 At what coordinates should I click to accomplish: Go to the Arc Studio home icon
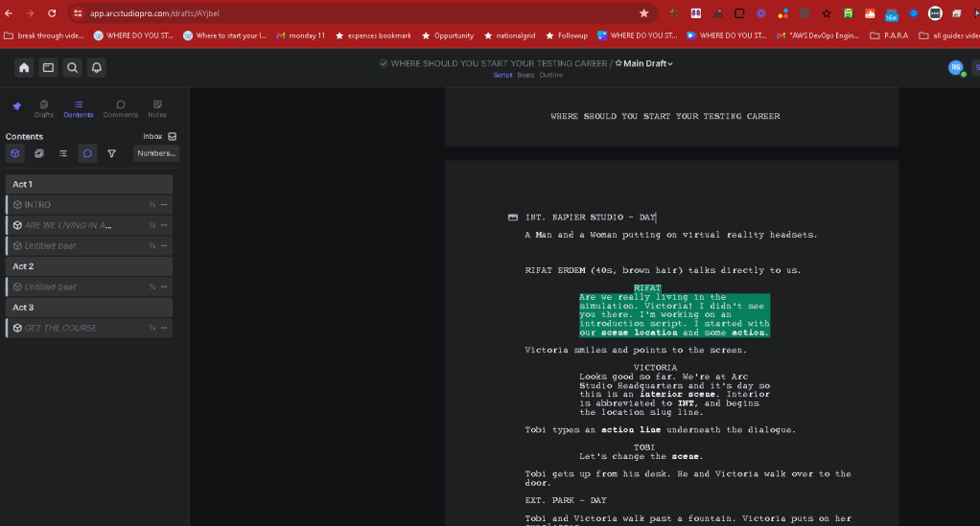24,67
